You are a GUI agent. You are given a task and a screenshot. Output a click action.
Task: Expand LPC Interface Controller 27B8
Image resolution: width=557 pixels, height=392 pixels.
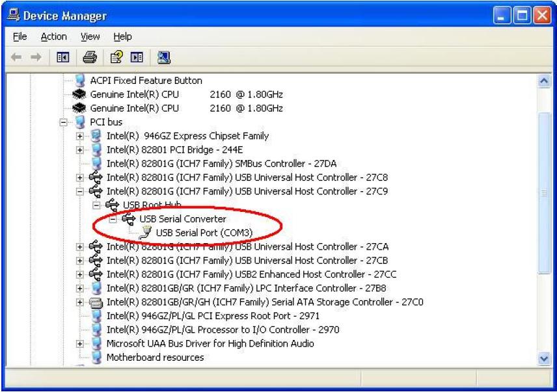tap(79, 289)
